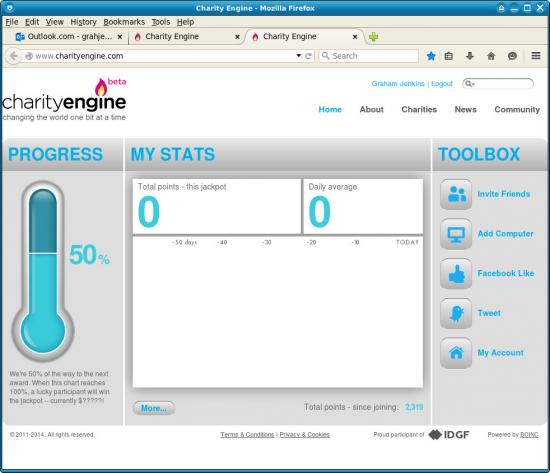The width and height of the screenshot is (550, 473).
Task: Open the History menu
Action: (83, 22)
